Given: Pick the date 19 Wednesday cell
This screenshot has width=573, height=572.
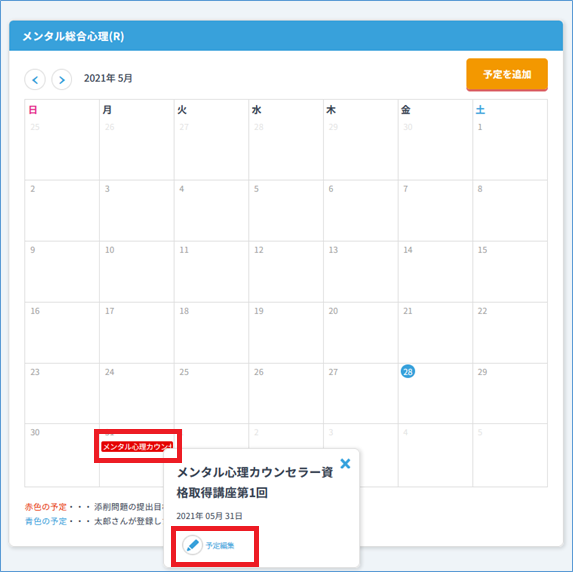Looking at the screenshot, I should coord(286,333).
